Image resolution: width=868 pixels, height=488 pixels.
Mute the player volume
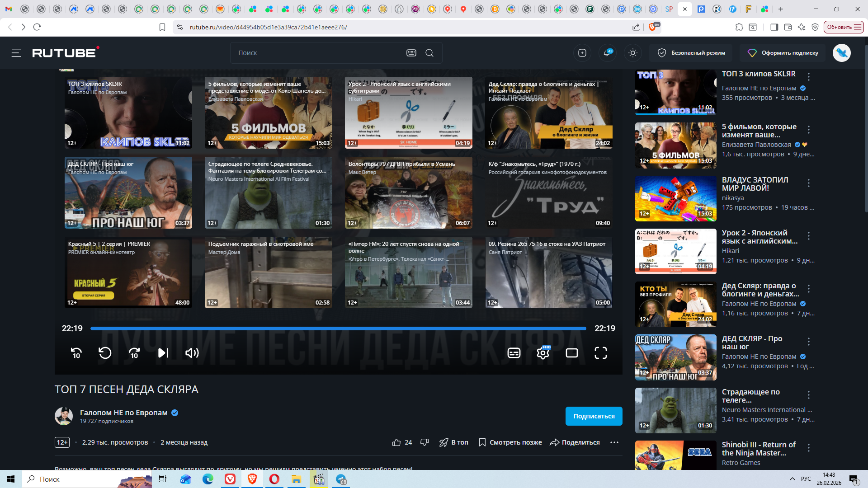click(x=192, y=353)
